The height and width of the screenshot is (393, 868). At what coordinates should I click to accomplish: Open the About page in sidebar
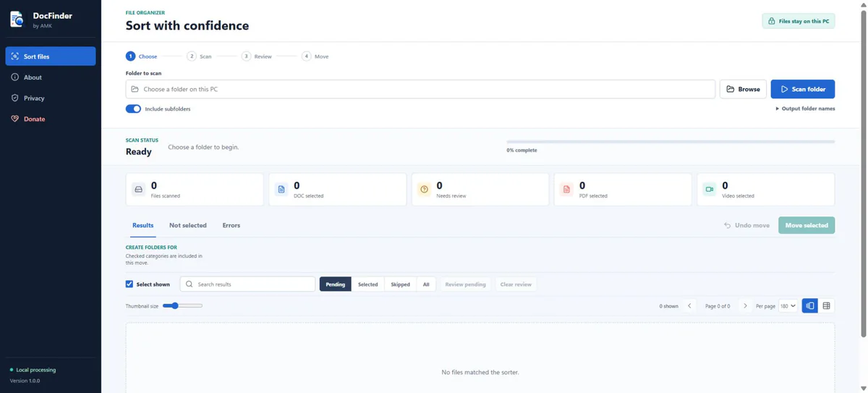(51, 77)
